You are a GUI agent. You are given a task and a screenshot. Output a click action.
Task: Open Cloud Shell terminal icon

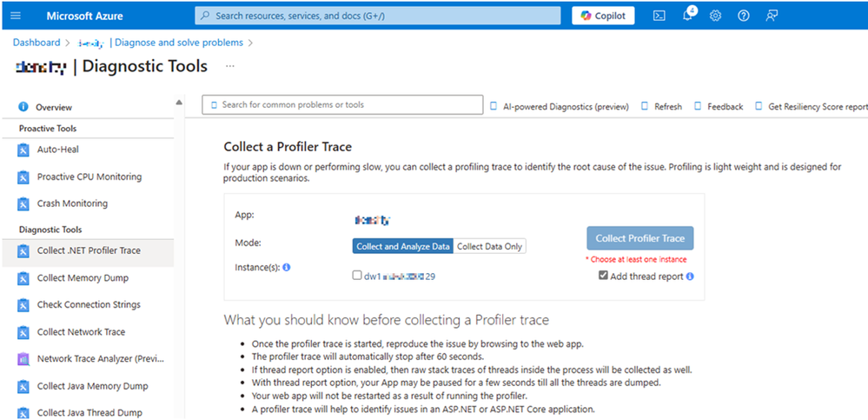[x=659, y=16]
